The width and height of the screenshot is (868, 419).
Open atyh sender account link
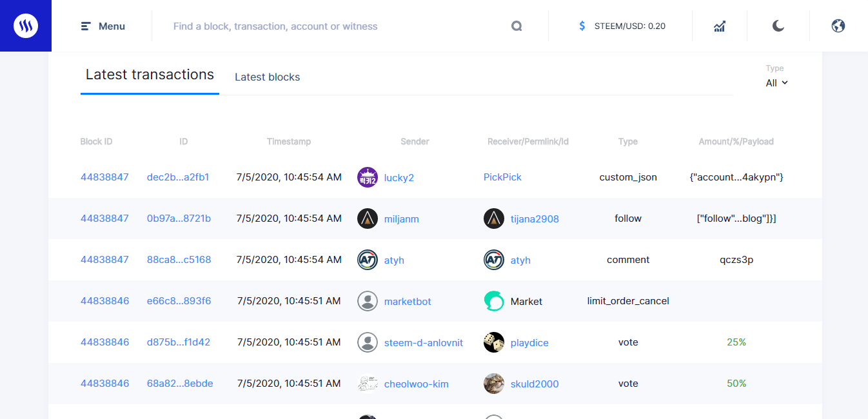click(394, 260)
